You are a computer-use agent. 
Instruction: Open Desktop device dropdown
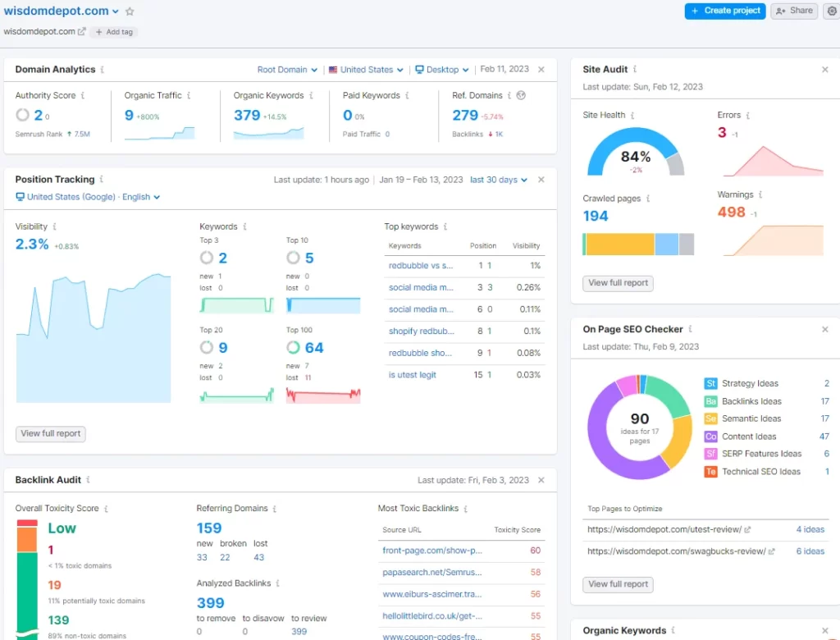pos(442,70)
